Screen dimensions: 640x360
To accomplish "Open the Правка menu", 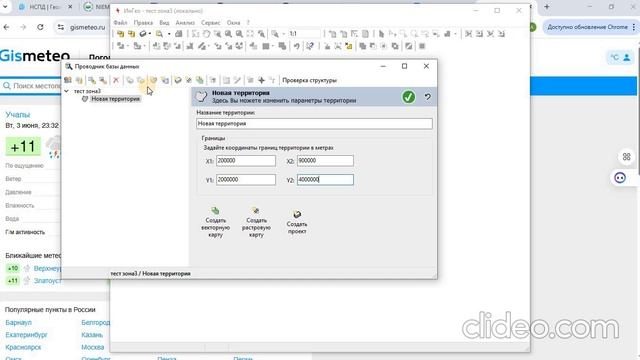I will coord(143,23).
